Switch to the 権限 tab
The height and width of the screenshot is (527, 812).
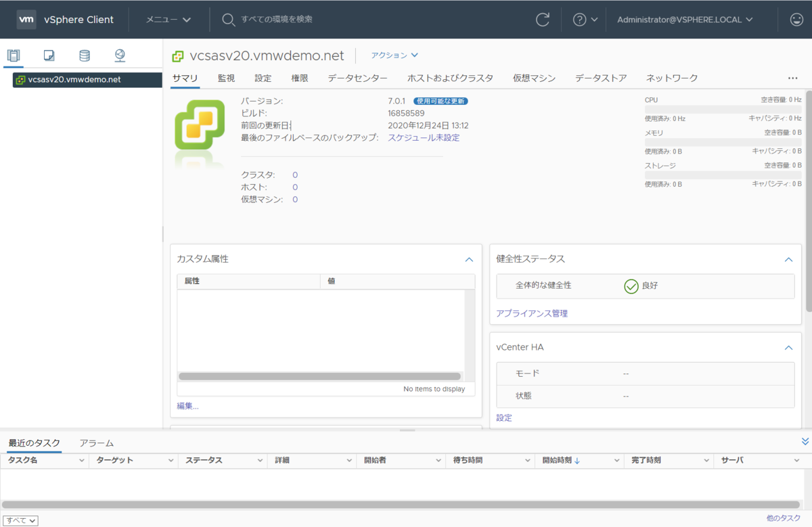click(300, 78)
